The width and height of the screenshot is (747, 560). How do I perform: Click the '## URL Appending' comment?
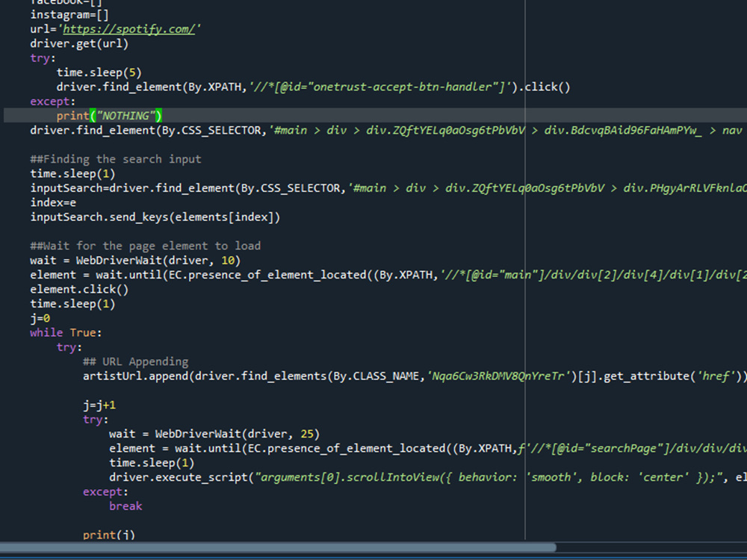136,361
